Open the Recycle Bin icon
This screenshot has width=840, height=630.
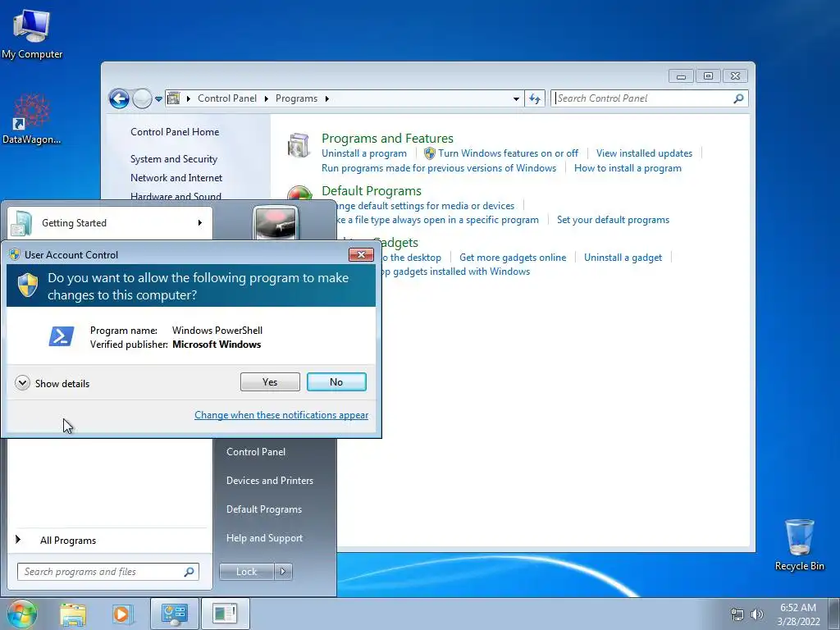[x=799, y=545]
